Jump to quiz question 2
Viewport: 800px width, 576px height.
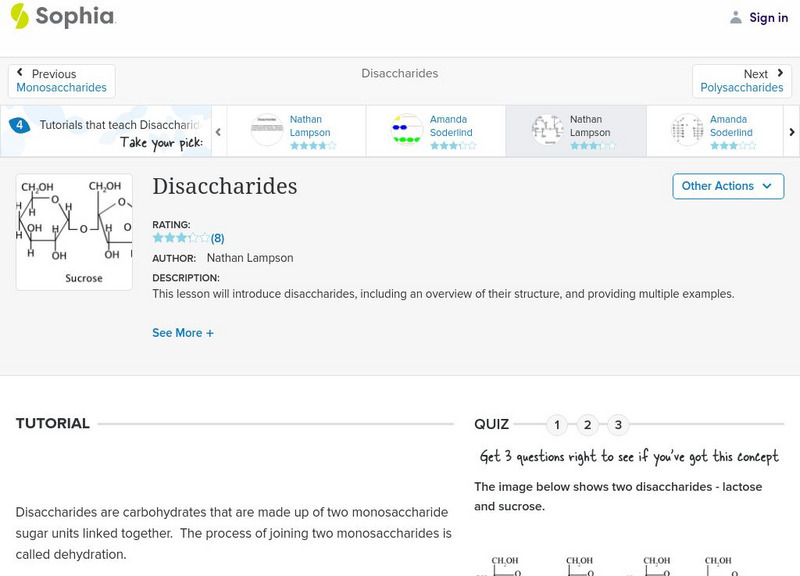pos(588,424)
